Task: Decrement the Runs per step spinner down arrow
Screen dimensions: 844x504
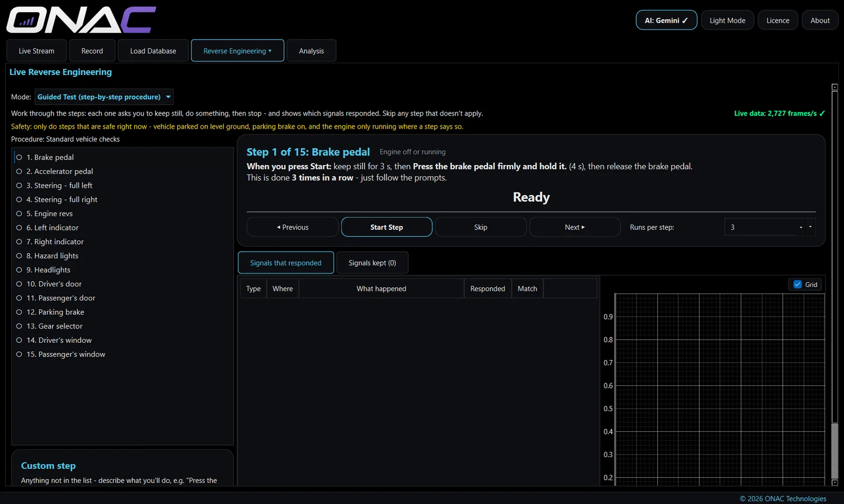Action: pyautogui.click(x=811, y=227)
